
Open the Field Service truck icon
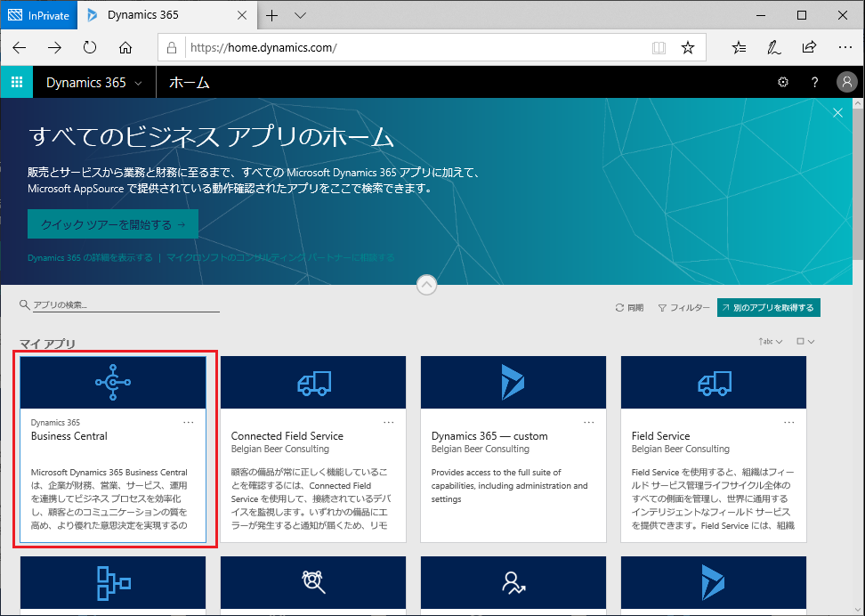pyautogui.click(x=714, y=382)
